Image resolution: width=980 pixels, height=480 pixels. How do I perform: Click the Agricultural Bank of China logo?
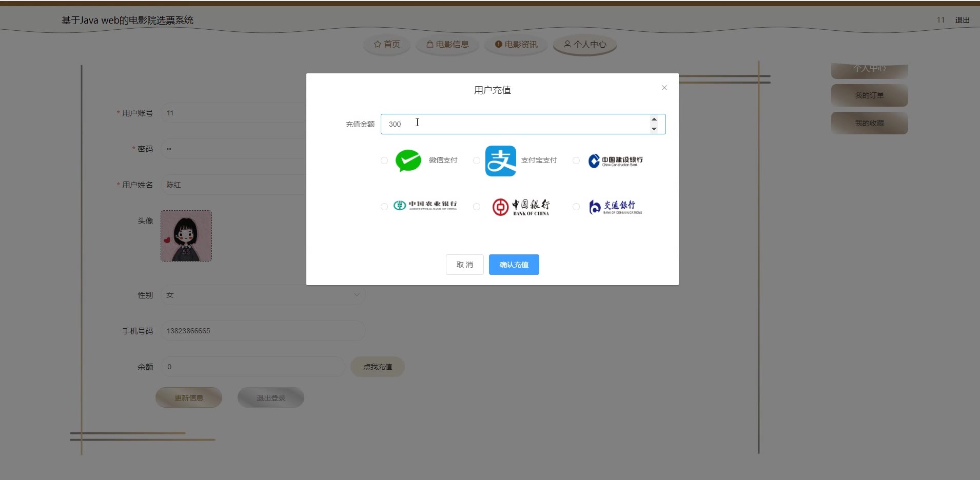(425, 205)
